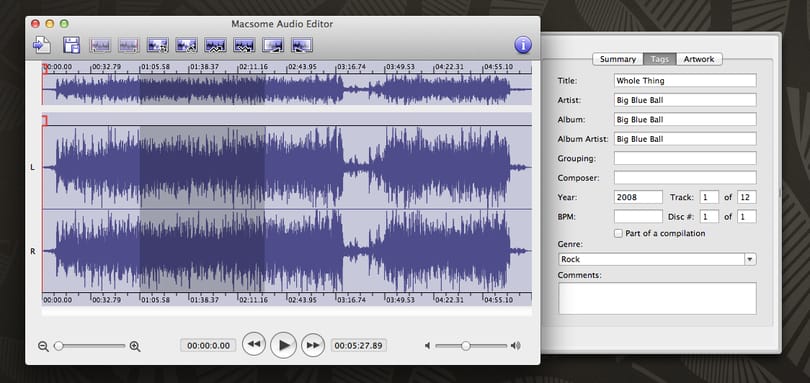
Task: Click the loud speaker volume icon
Action: 516,346
